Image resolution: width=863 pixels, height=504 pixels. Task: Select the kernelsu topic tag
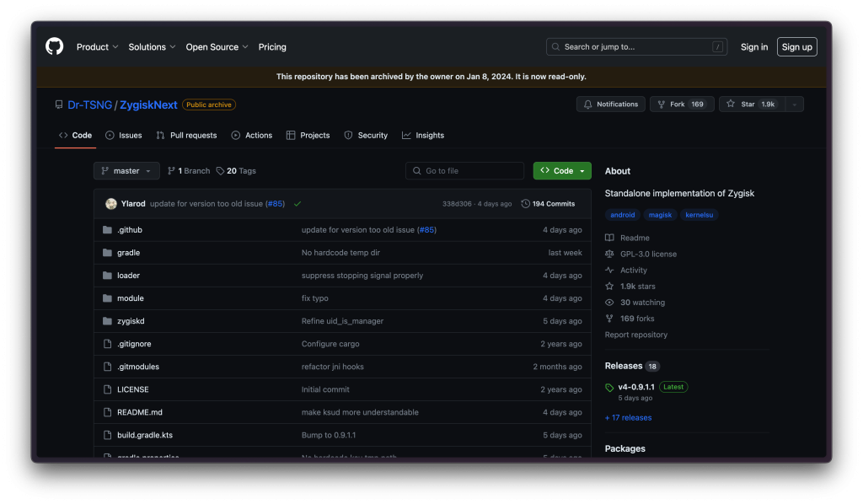click(x=699, y=215)
